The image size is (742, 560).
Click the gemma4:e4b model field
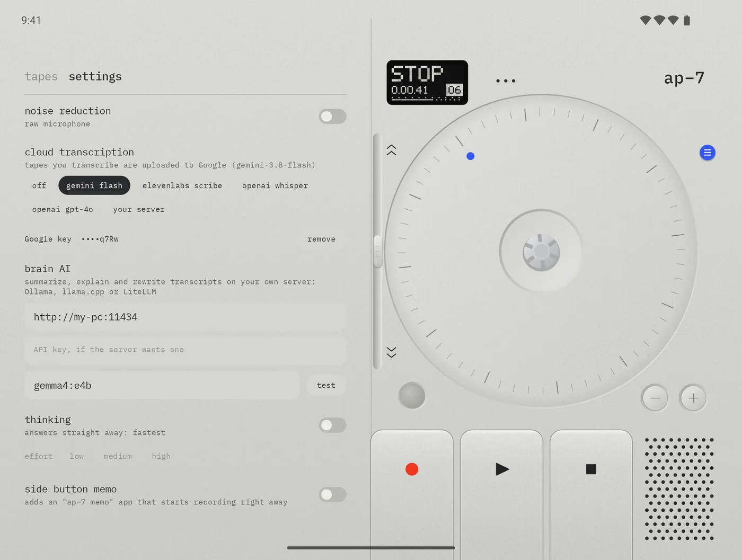[163, 386]
